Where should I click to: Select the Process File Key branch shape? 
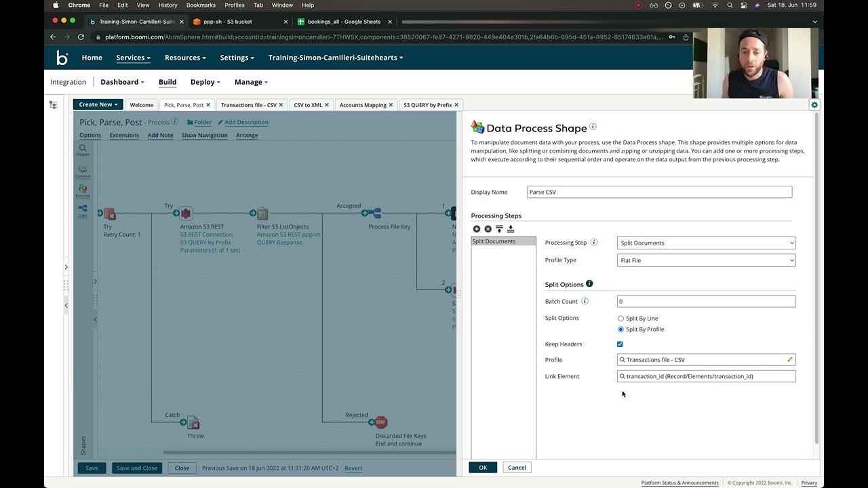[374, 213]
